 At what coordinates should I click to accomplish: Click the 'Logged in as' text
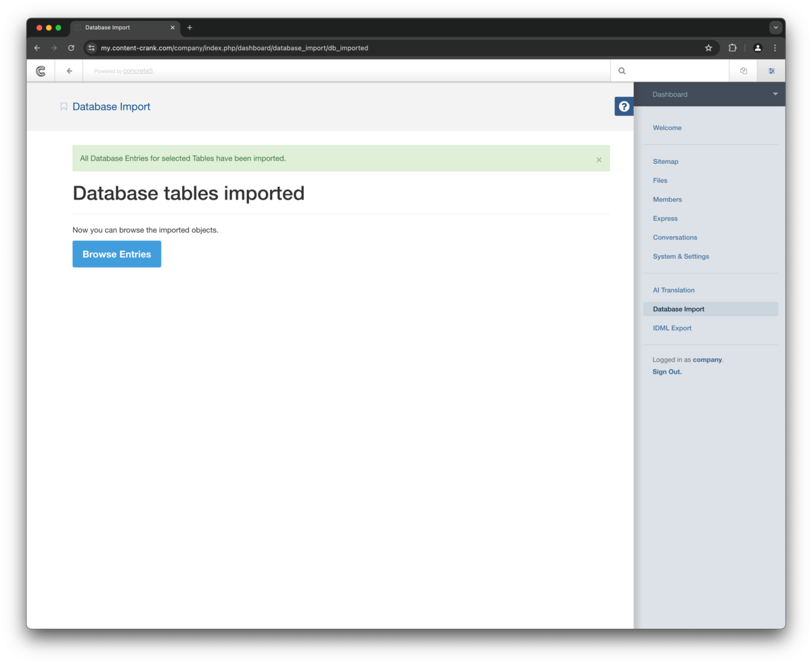coord(671,360)
